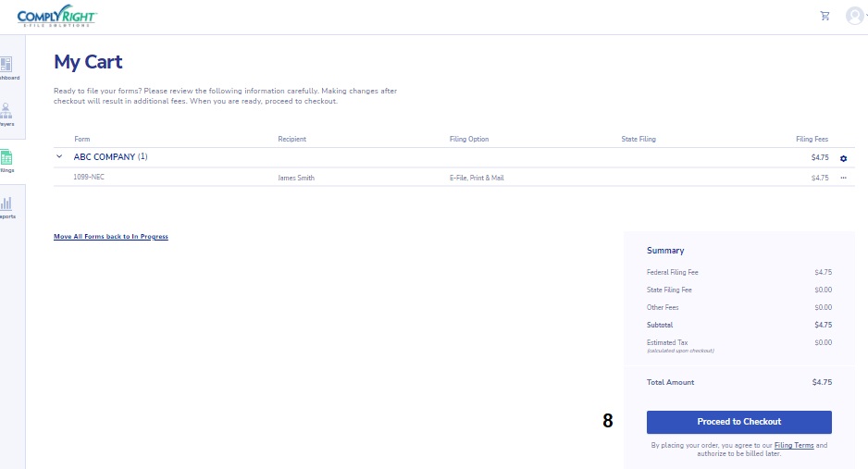This screenshot has width=868, height=469.
Task: Click the My Cart page heading
Action: [88, 62]
